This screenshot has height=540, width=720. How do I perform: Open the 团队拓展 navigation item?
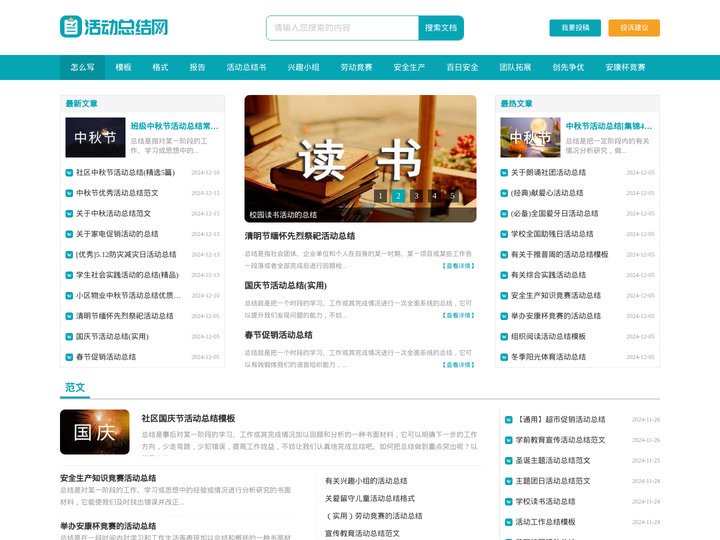point(515,68)
